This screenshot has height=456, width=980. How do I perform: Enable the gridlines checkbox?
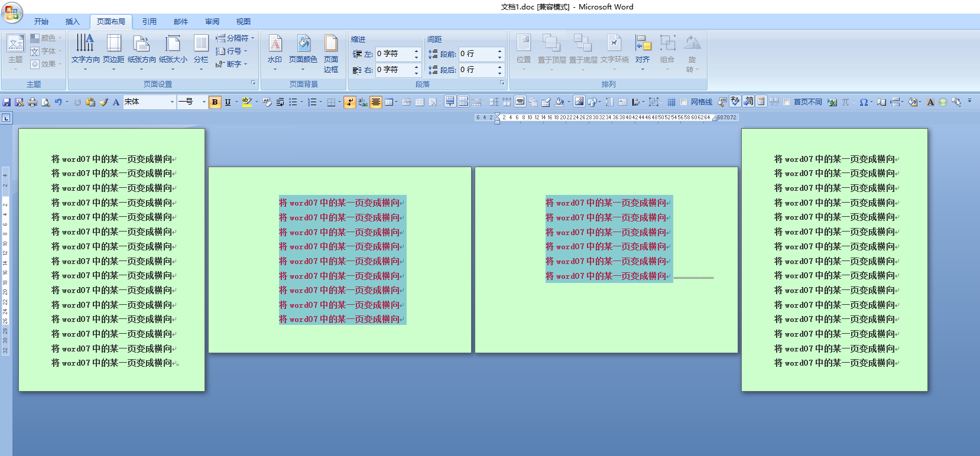tap(684, 102)
